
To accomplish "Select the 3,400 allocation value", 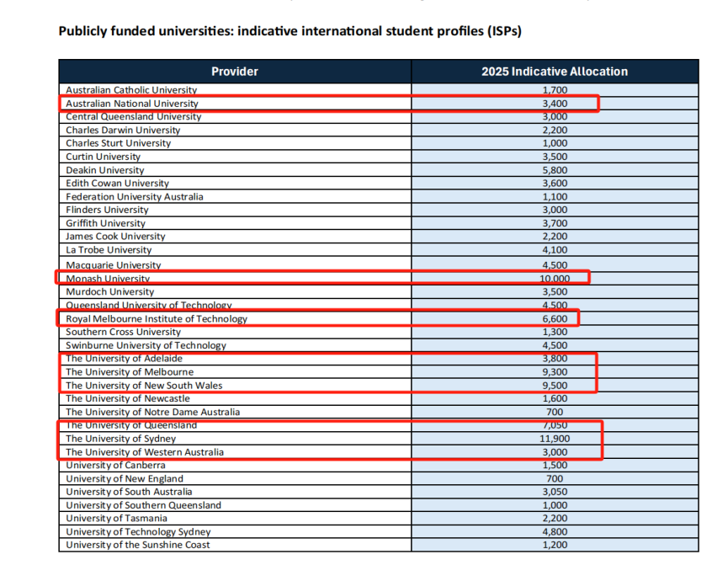I will tap(555, 103).
